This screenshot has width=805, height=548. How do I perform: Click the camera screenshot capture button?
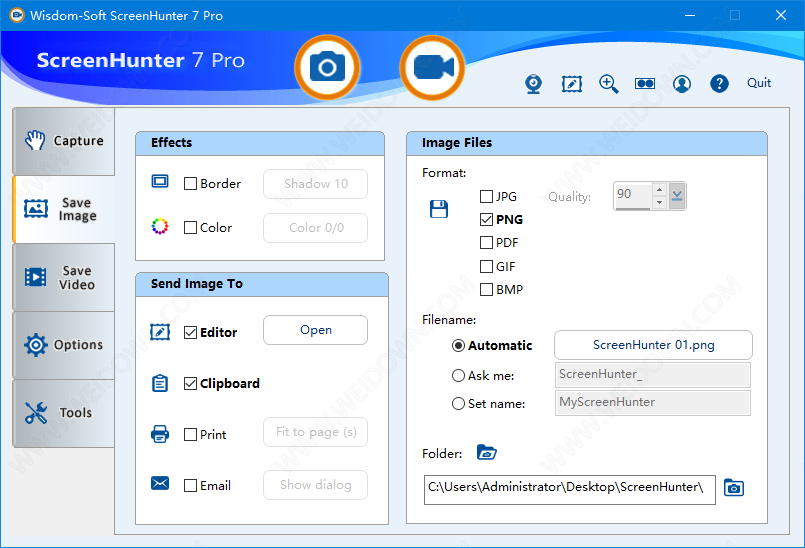tap(327, 67)
